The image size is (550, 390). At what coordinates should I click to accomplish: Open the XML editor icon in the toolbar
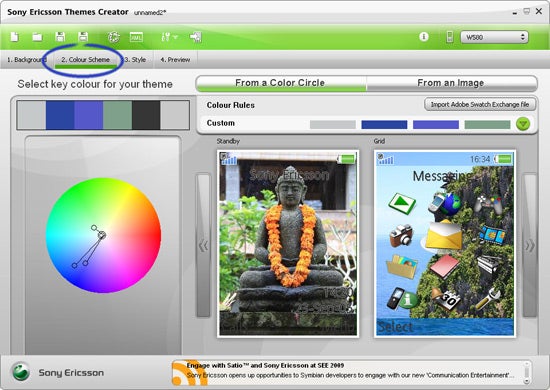pos(136,37)
